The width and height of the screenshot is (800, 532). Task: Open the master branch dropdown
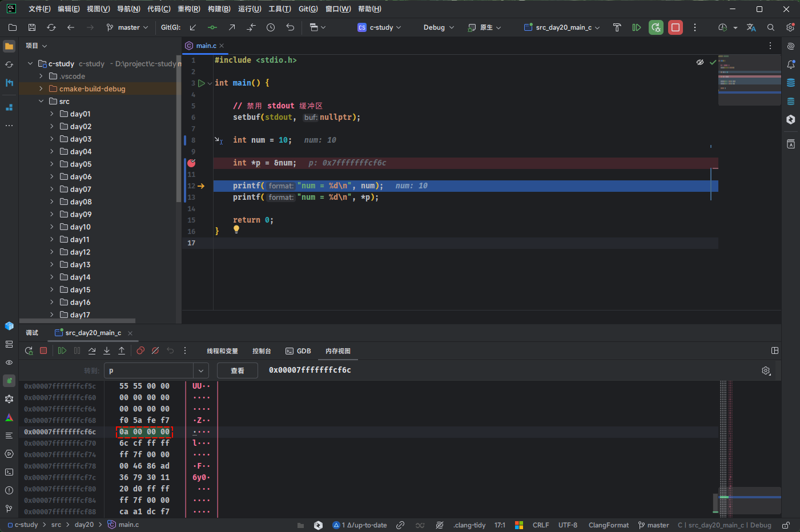pyautogui.click(x=127, y=27)
